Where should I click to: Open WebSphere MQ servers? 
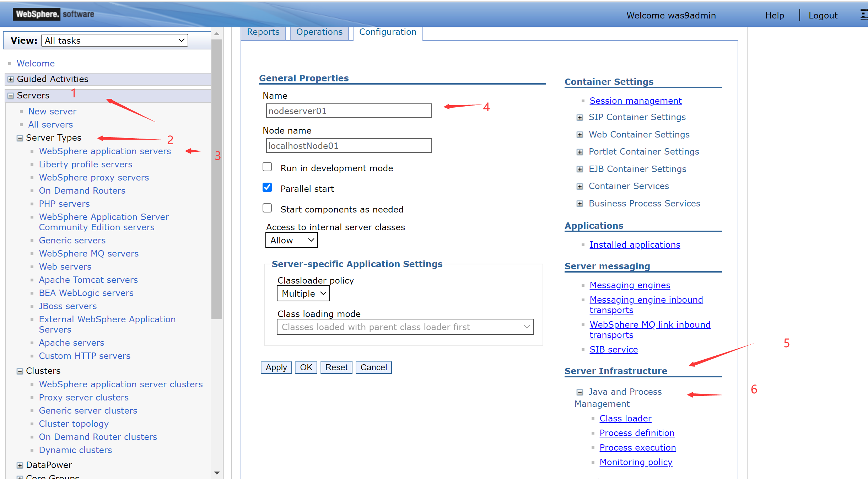(x=89, y=254)
